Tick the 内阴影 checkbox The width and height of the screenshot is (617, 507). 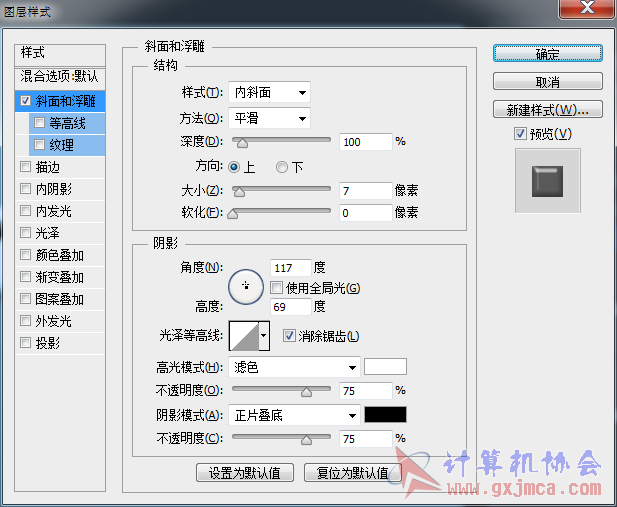pos(26,189)
